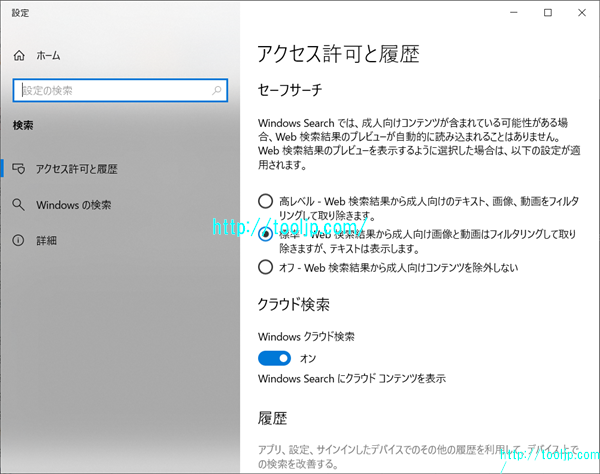
Task: Select the 高レベル safe search radio button
Action: (265, 201)
